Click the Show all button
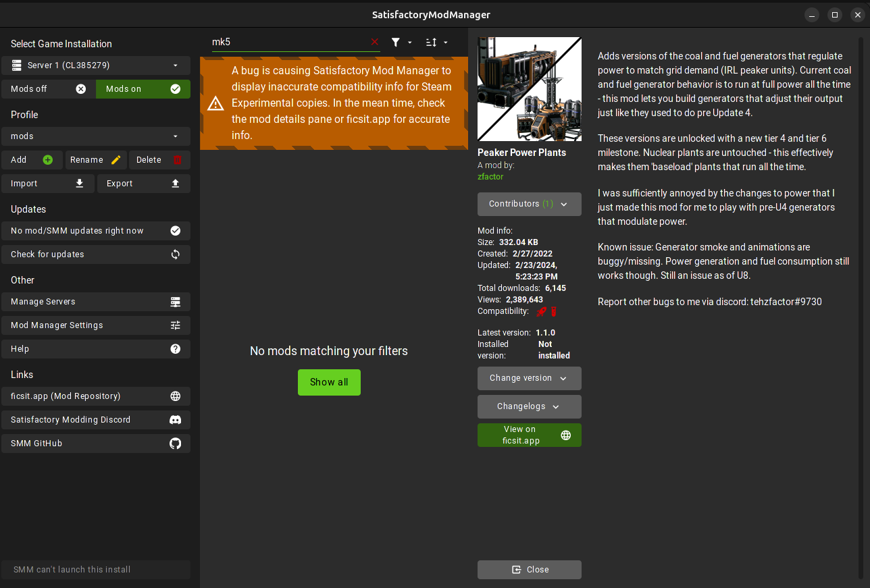The height and width of the screenshot is (588, 870). [329, 382]
